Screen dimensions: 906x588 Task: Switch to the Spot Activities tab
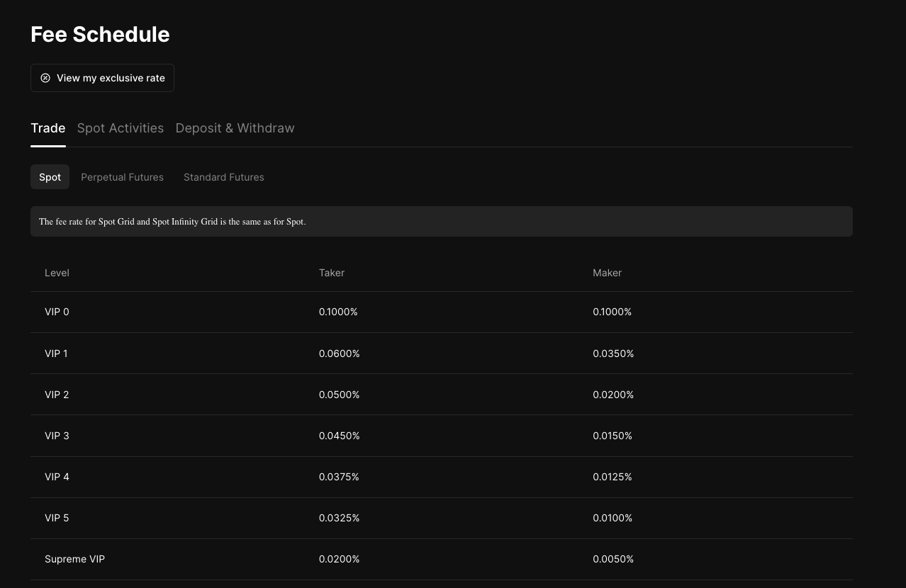click(121, 128)
